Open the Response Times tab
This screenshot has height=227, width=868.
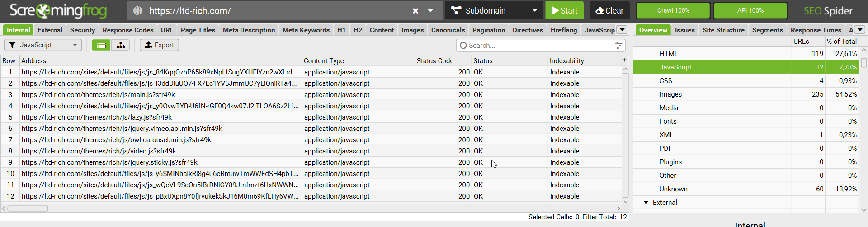816,30
